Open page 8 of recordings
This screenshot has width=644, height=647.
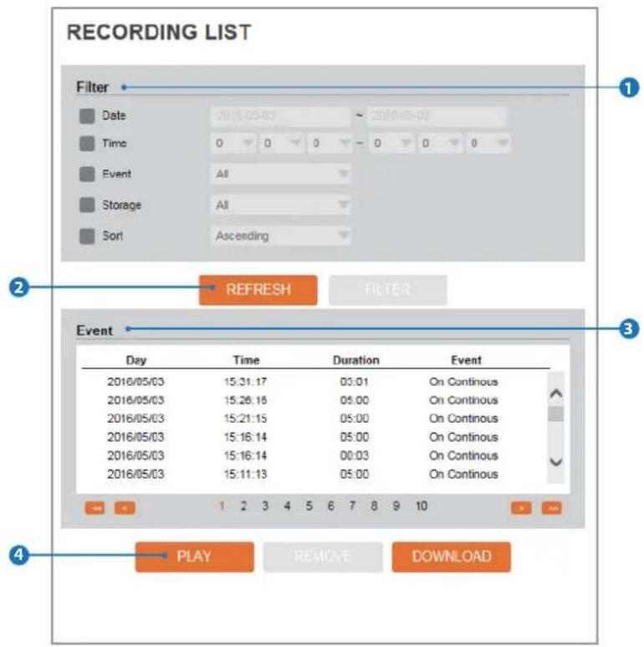[375, 506]
